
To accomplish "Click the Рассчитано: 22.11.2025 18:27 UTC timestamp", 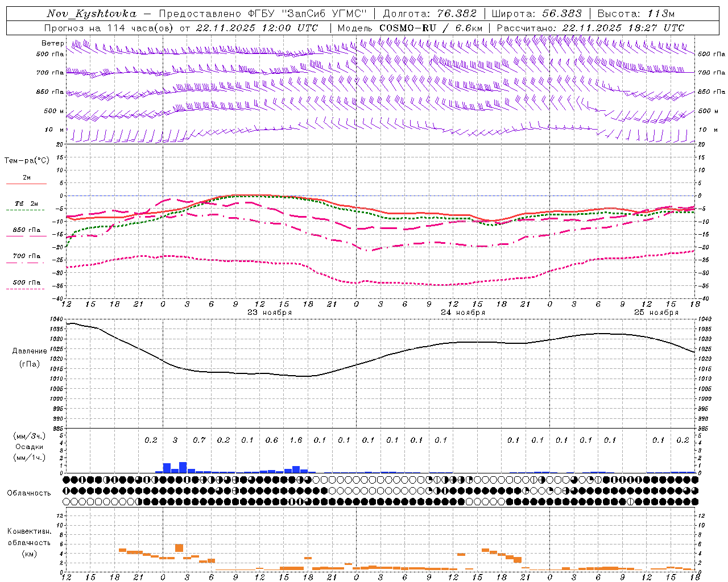I will click(x=590, y=28).
